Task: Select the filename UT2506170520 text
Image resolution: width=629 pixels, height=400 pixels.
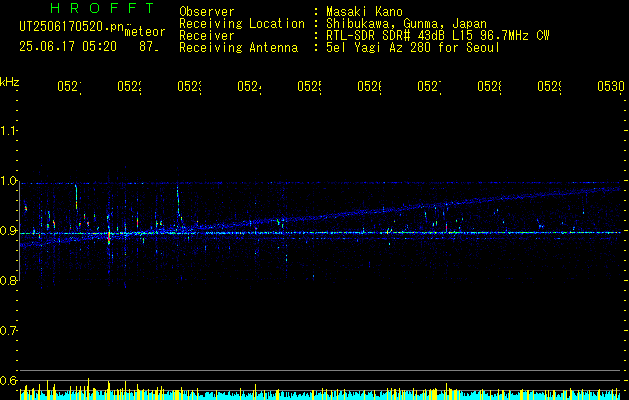Action: tap(71, 26)
